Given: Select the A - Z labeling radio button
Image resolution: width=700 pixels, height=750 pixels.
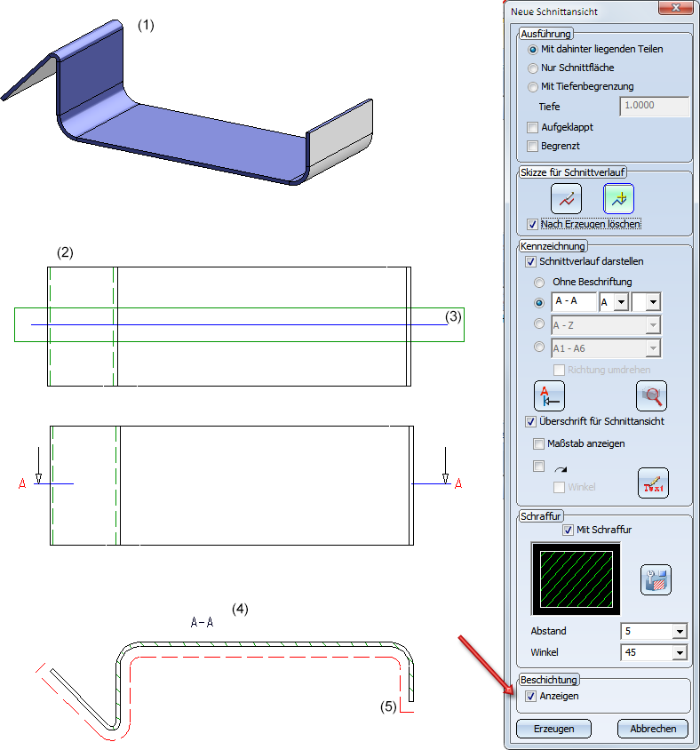Looking at the screenshot, I should pyautogui.click(x=539, y=323).
